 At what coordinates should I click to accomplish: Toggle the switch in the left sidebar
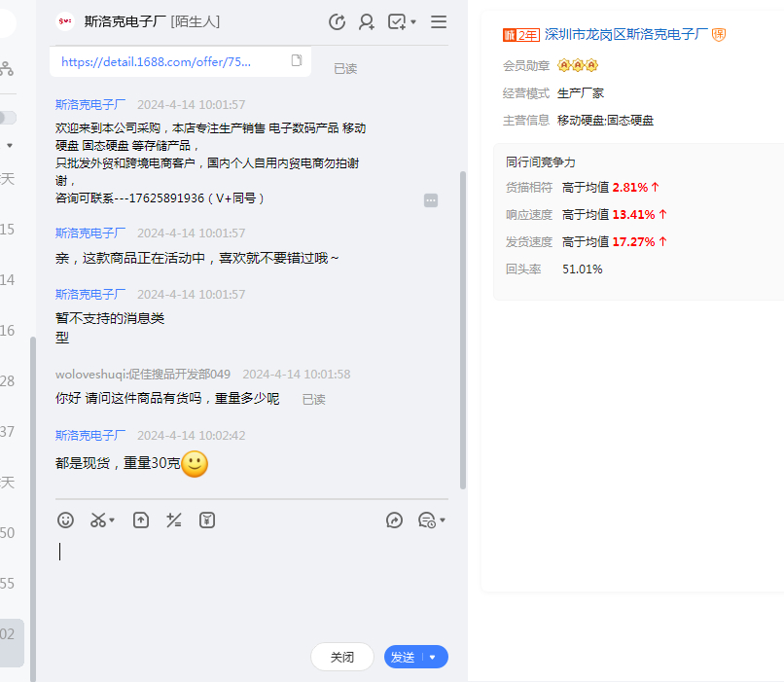(7, 118)
